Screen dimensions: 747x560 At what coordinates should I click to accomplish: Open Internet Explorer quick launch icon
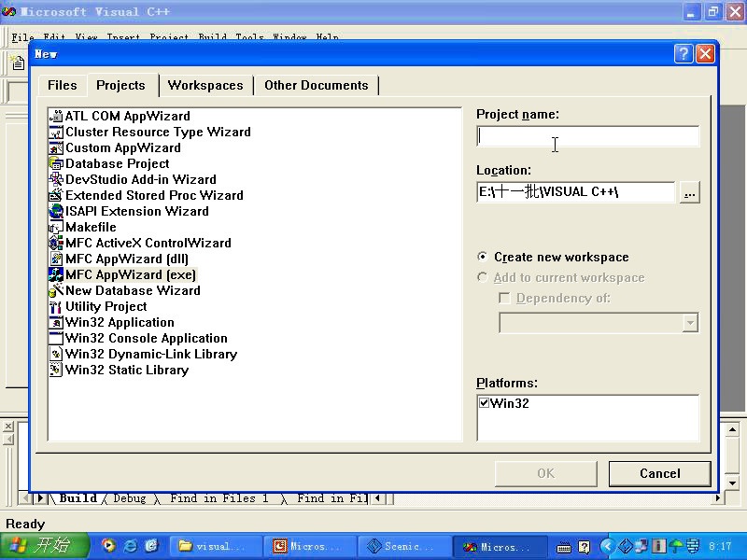(x=130, y=545)
